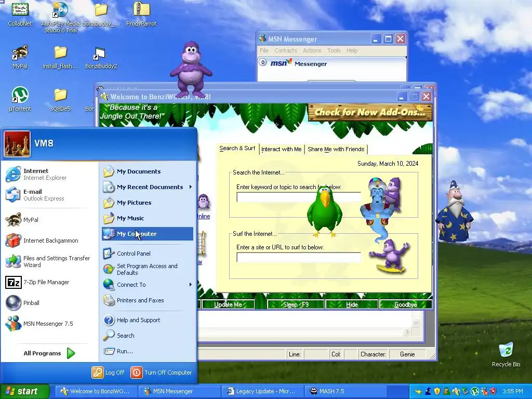Select the install_flash folder on desktop

pyautogui.click(x=60, y=57)
